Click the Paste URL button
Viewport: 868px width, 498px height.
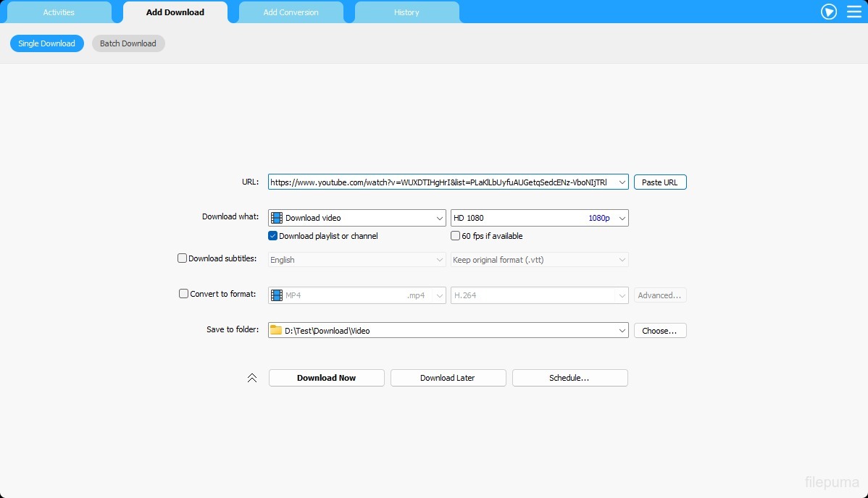[659, 182]
